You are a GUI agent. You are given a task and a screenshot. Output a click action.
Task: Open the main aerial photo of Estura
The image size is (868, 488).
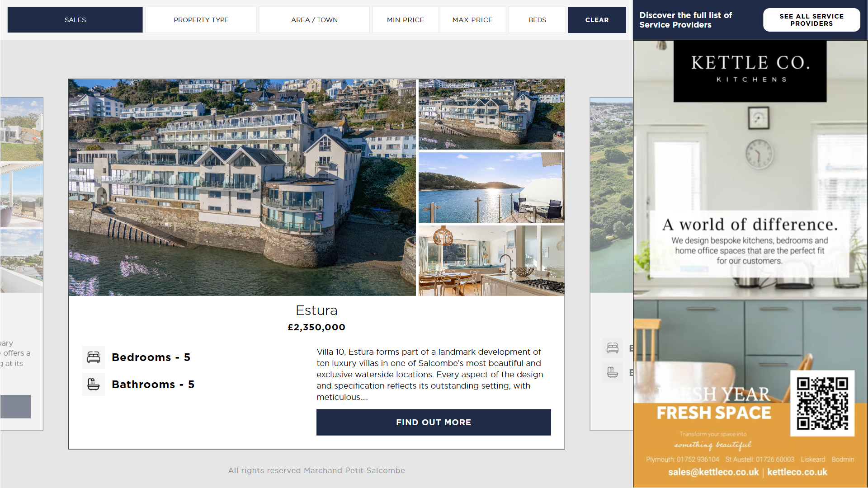point(242,188)
